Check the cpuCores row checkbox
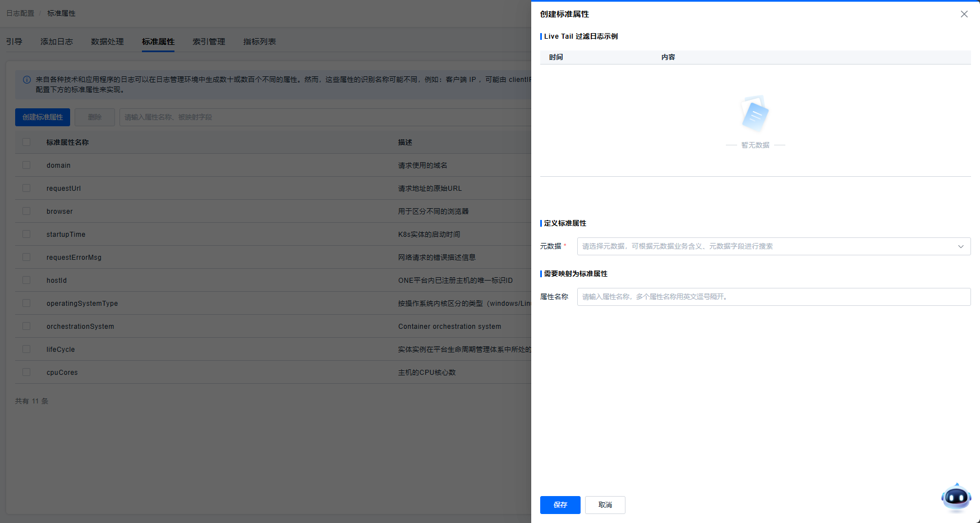This screenshot has height=523, width=980. coord(26,372)
